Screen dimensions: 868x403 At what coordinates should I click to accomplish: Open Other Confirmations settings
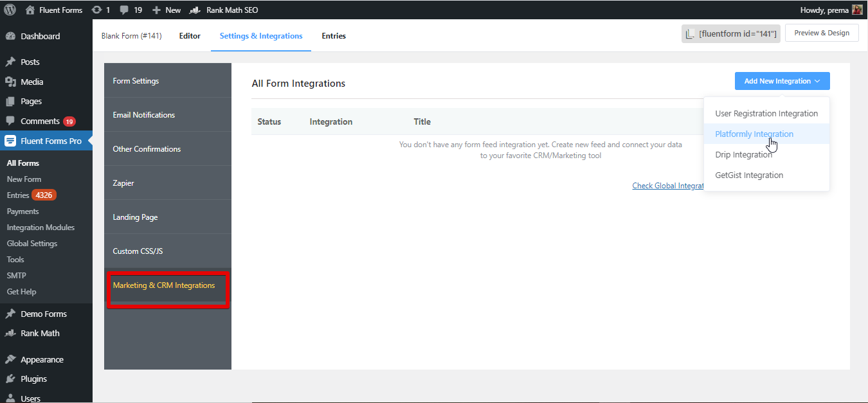(168, 149)
